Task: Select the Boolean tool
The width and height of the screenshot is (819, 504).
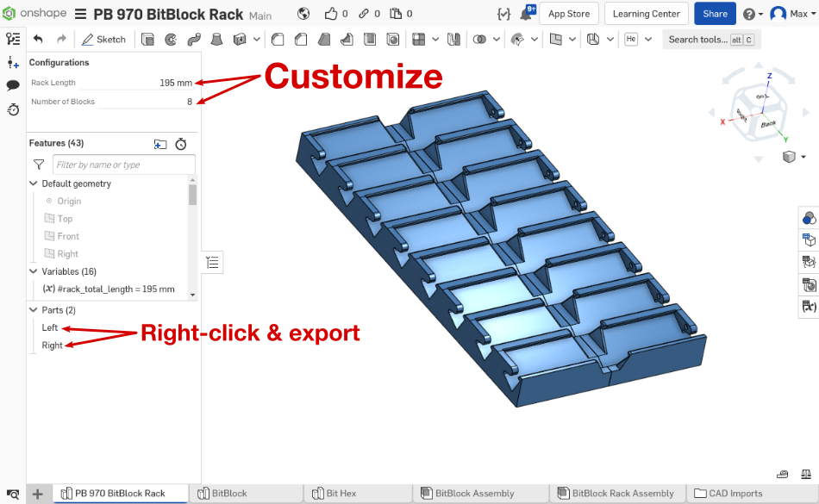Action: pyautogui.click(x=479, y=39)
